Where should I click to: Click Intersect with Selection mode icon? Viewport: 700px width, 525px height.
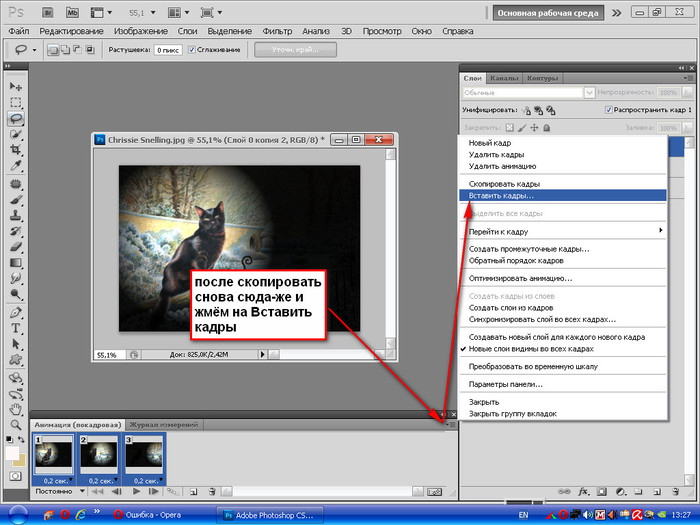coord(90,50)
